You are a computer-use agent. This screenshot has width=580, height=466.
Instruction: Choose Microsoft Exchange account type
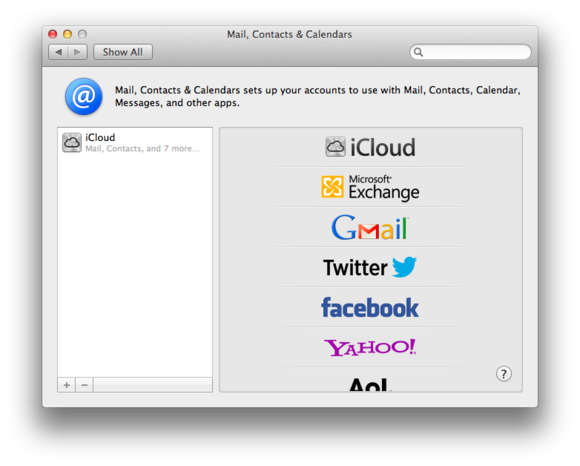[370, 187]
